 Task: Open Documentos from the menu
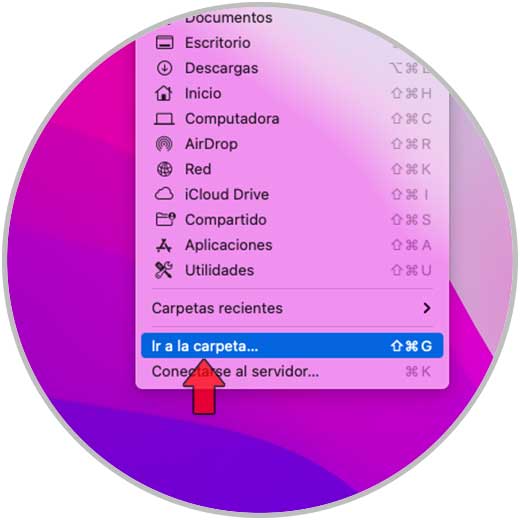229,17
